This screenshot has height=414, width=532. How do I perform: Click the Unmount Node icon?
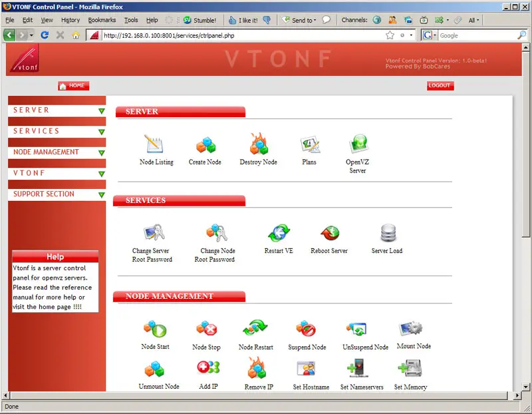pos(154,369)
